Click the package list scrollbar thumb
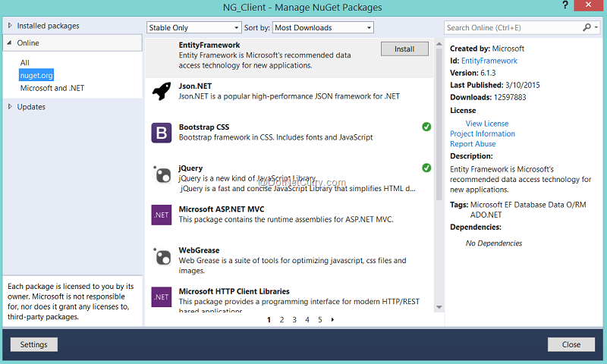The height and width of the screenshot is (364, 607). (x=439, y=124)
